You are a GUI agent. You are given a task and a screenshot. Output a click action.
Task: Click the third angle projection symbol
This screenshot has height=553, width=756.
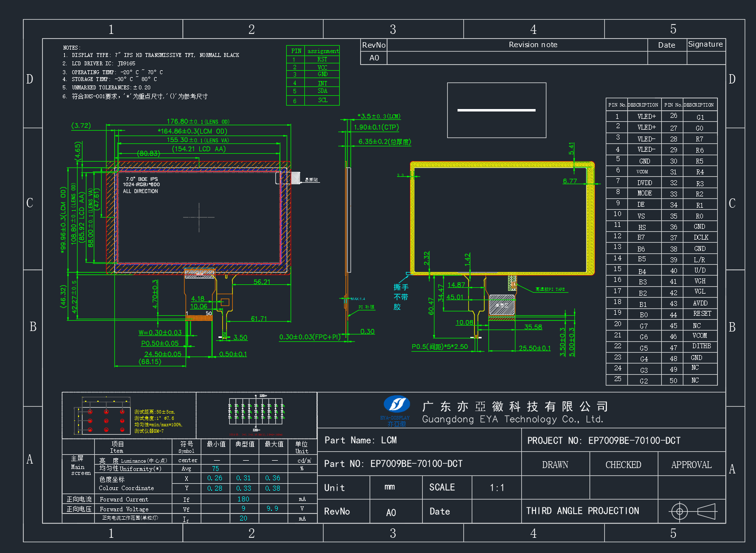pos(693,511)
